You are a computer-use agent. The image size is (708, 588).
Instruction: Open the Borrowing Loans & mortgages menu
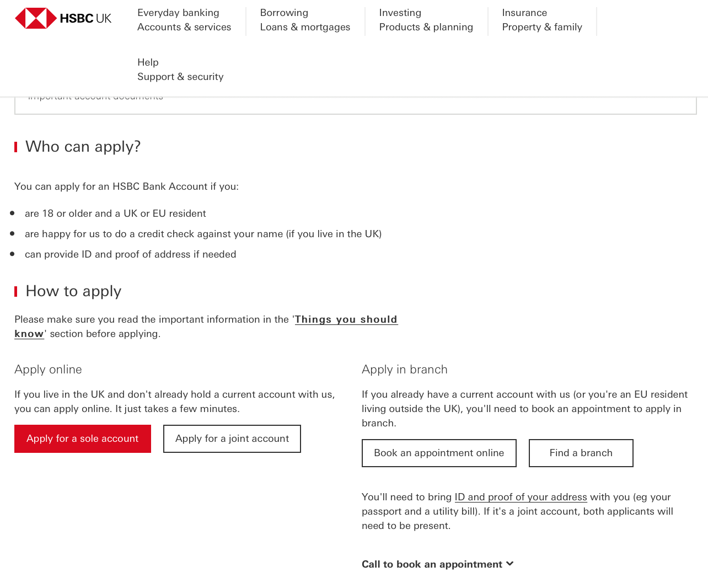tap(305, 20)
